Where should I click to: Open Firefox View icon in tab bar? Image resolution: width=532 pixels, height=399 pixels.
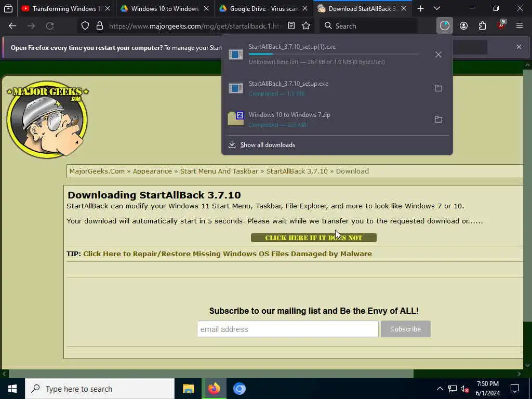click(x=8, y=8)
